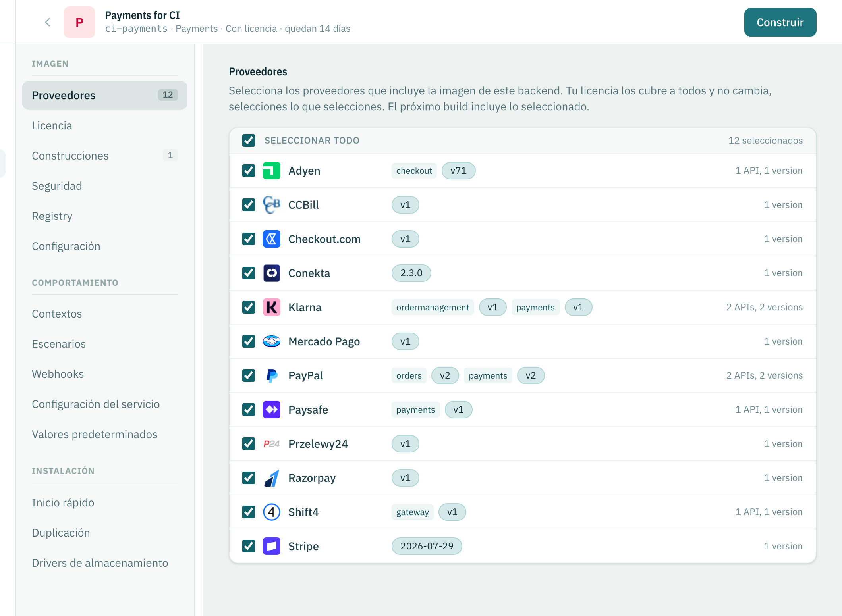
Task: Click the Mercado Pago logo icon
Action: point(272,341)
